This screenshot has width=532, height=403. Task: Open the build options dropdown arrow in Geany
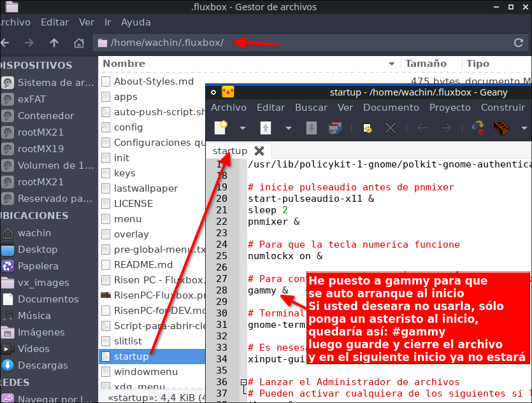coord(524,128)
